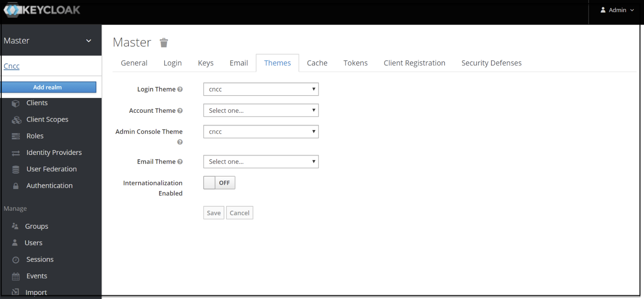Viewport: 644px width, 299px height.
Task: Switch to the General tab
Action: [x=134, y=63]
